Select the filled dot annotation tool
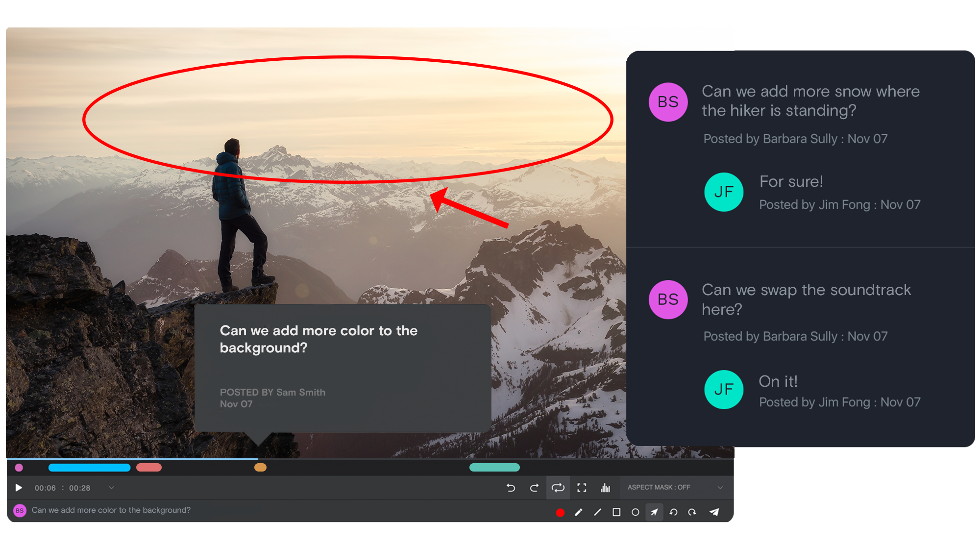 (560, 511)
